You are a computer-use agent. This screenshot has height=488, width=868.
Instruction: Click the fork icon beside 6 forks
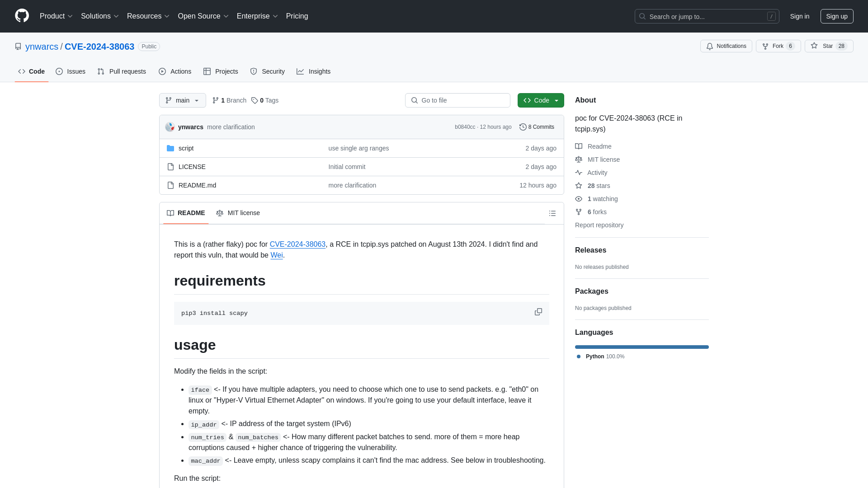(x=579, y=212)
